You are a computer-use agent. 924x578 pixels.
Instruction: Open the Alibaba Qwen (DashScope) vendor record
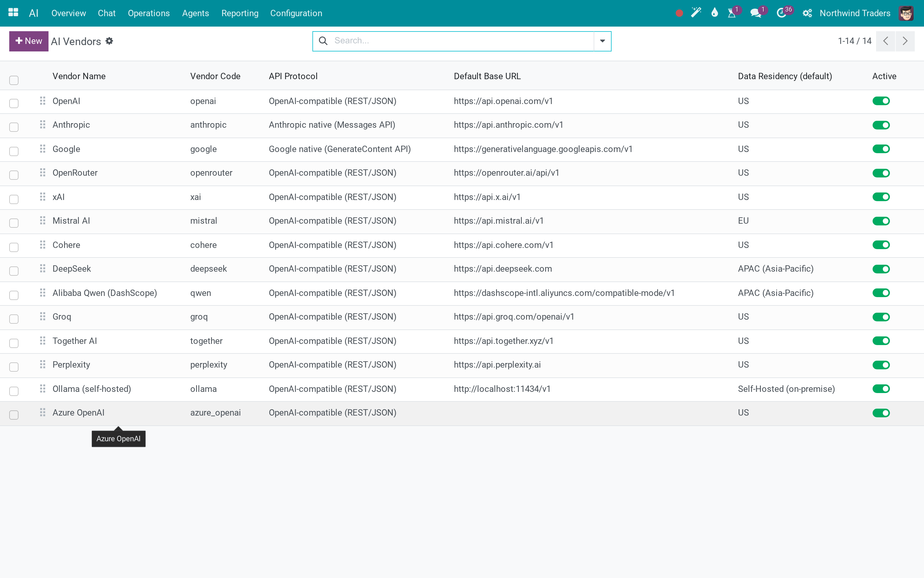[x=105, y=293]
